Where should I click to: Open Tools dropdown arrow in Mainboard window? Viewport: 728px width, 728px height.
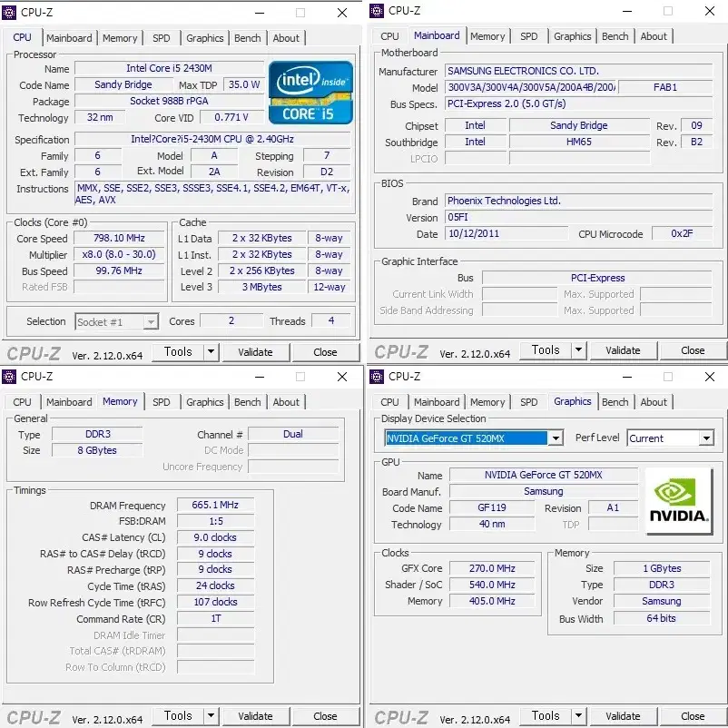click(578, 350)
